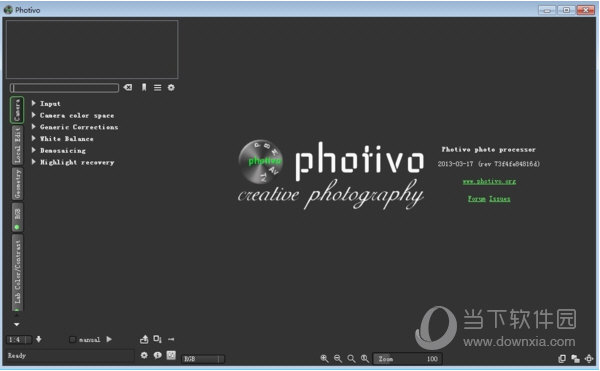Show more tabs with the white down arrow
Screen dimensions: 600x371
[x=16, y=324]
